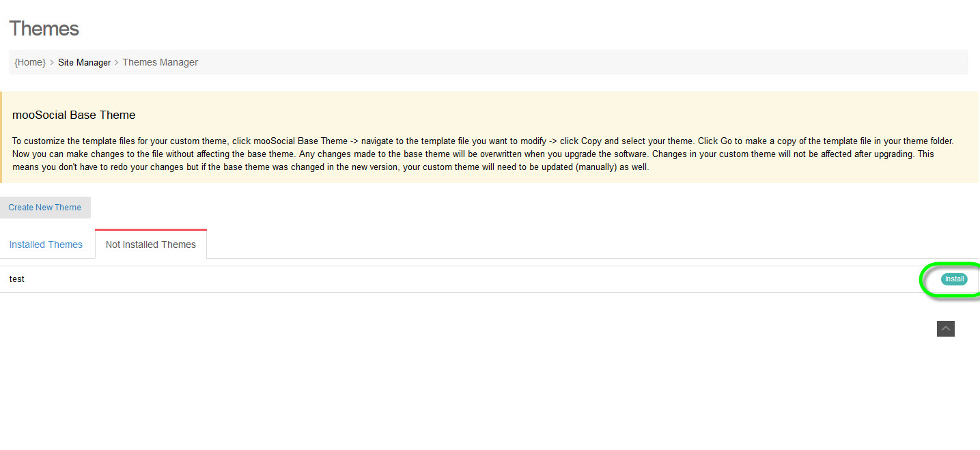
Task: Install the test theme
Action: tap(953, 279)
